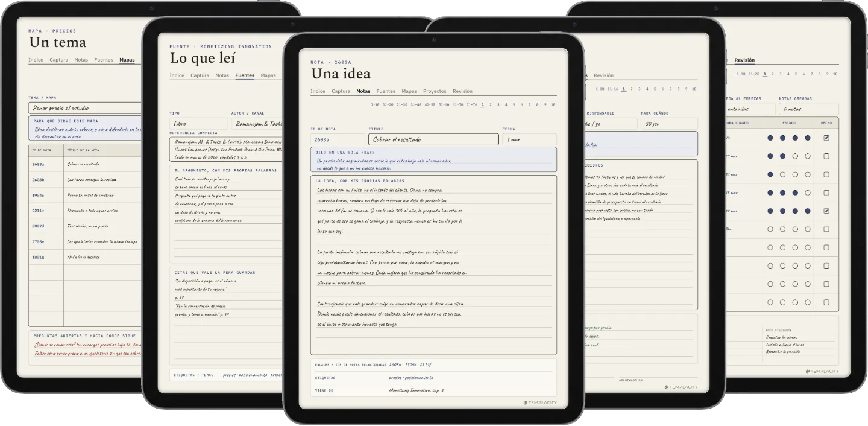
Task: Click the Notas creadas field showing 6 notas
Action: coord(808,109)
